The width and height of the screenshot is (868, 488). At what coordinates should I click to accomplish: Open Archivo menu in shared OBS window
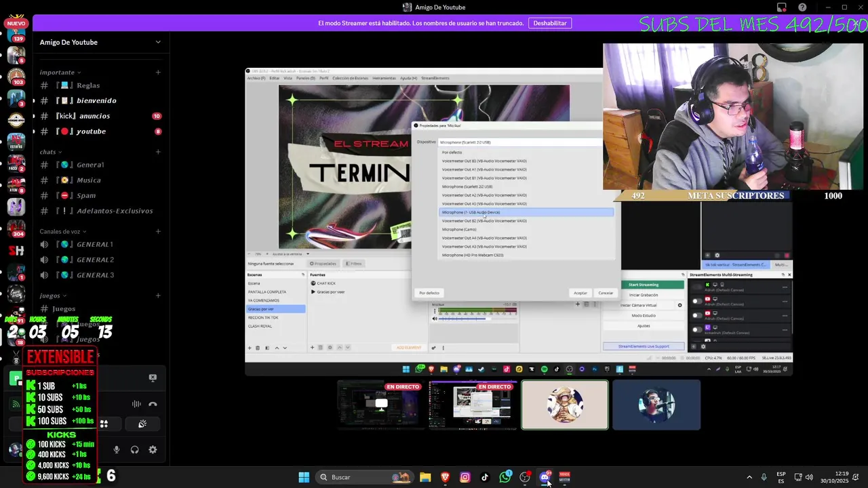(256, 78)
